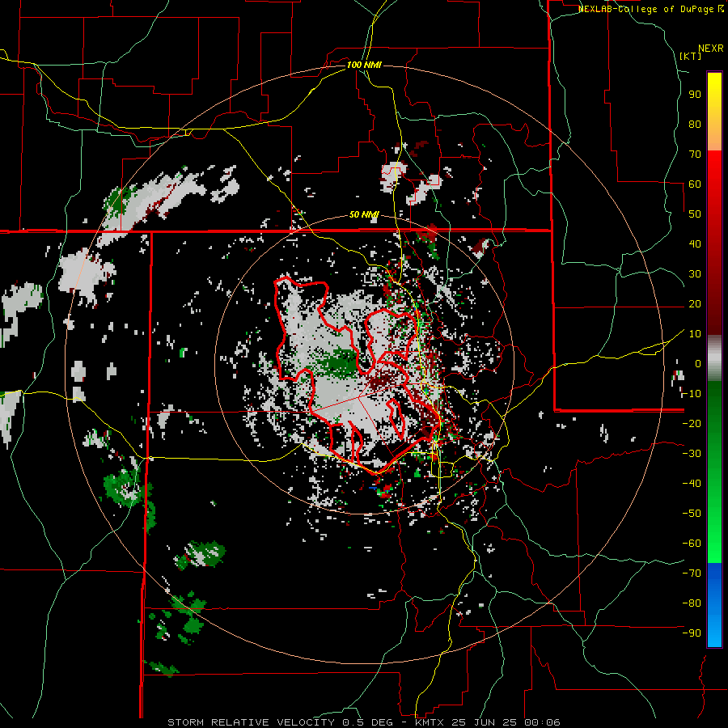Image resolution: width=728 pixels, height=728 pixels.
Task: Click the light blue segment near -90
Action: [714, 632]
